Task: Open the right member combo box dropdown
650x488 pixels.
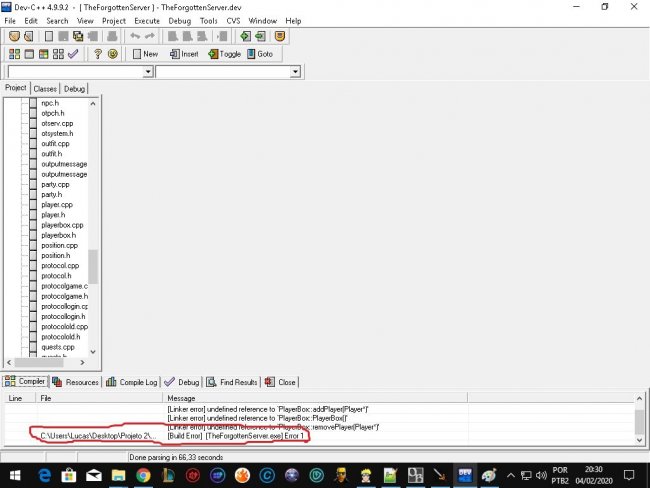Action: 295,72
